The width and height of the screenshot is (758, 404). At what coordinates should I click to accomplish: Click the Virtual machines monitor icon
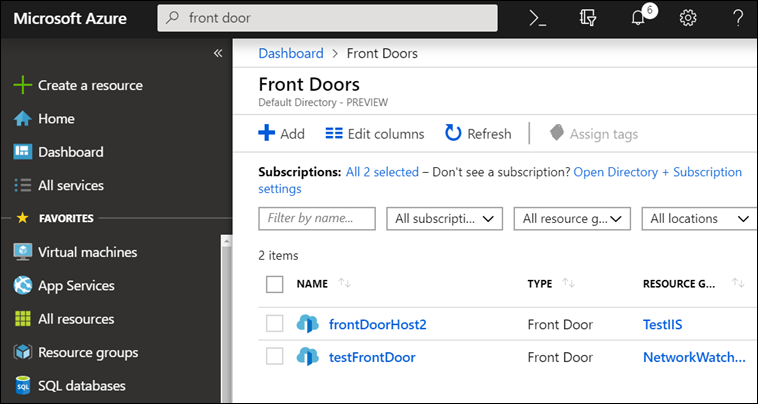point(22,252)
